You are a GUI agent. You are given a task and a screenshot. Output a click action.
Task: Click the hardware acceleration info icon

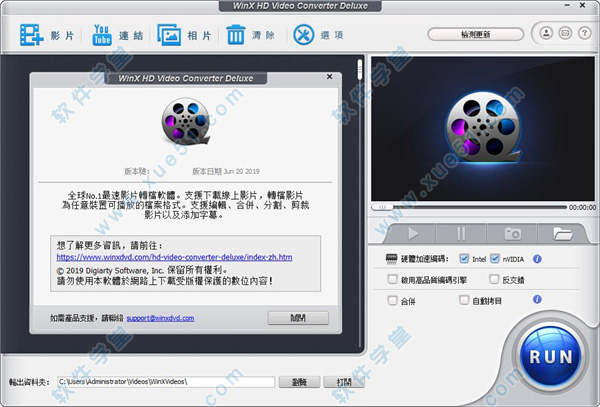[537, 259]
